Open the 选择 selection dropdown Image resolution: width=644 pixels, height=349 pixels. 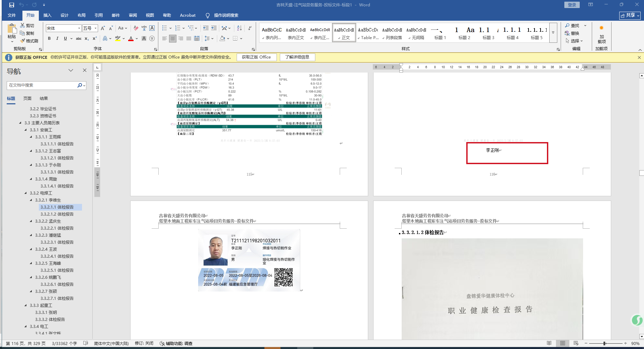tap(574, 41)
